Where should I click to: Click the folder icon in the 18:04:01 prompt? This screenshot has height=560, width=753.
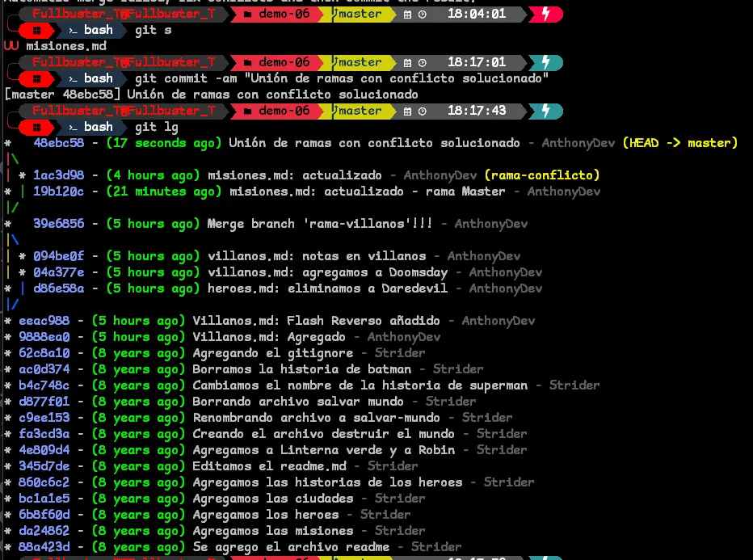[x=246, y=14]
